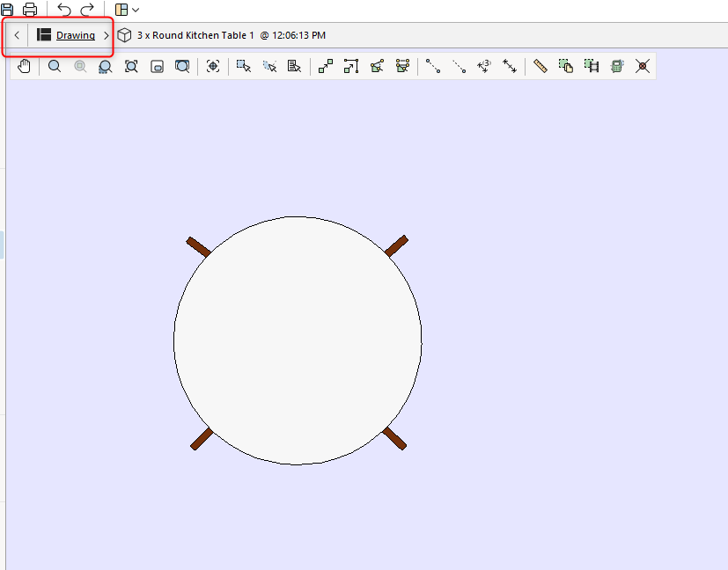Click the panel layout icon
The image size is (728, 570).
(x=121, y=10)
